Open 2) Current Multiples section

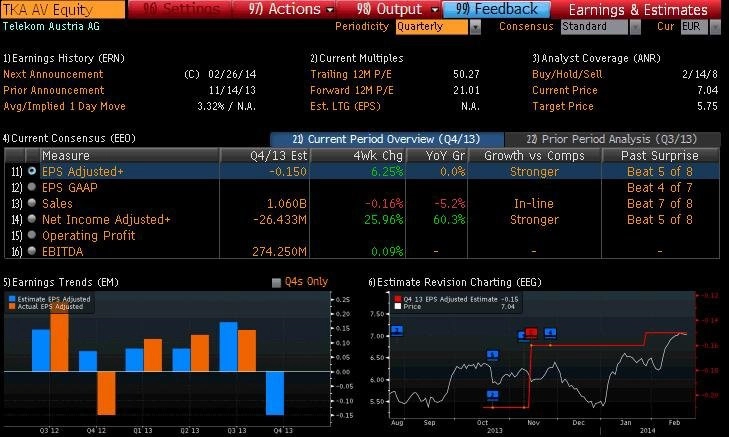point(357,58)
